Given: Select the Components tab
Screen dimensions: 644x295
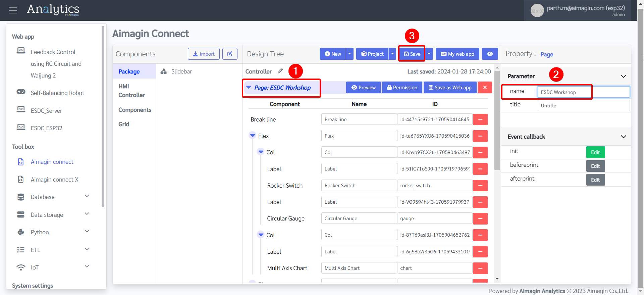Looking at the screenshot, I should 135,110.
